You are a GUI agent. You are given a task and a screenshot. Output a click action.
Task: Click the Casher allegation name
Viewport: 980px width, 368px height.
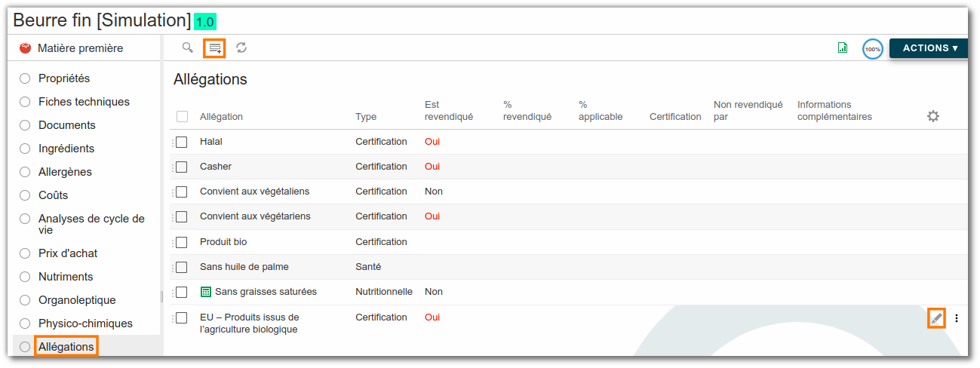click(x=216, y=167)
